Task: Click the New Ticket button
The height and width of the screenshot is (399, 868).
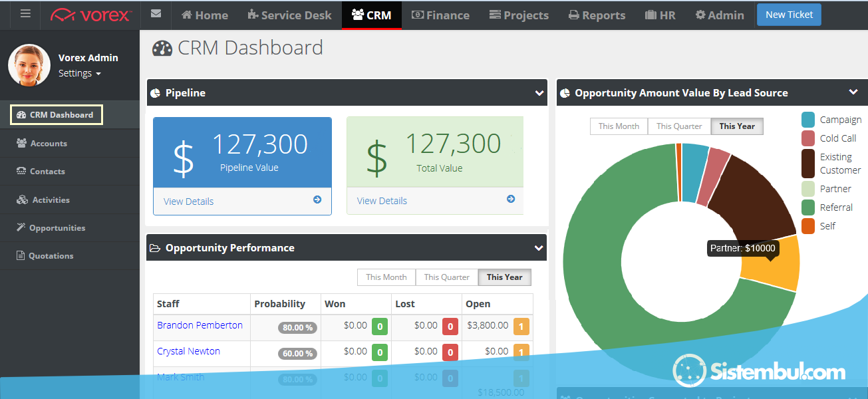Action: pyautogui.click(x=789, y=15)
